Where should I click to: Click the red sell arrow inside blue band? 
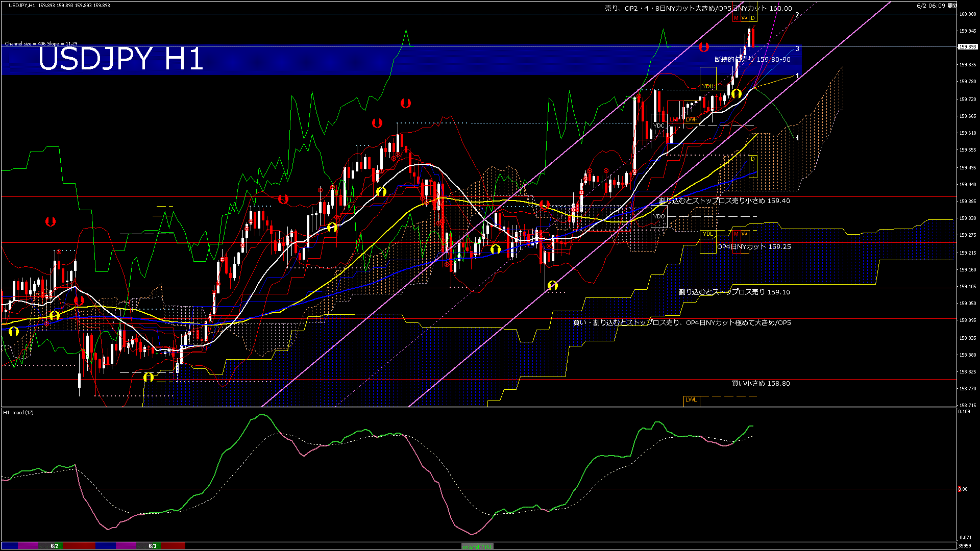pyautogui.click(x=704, y=47)
